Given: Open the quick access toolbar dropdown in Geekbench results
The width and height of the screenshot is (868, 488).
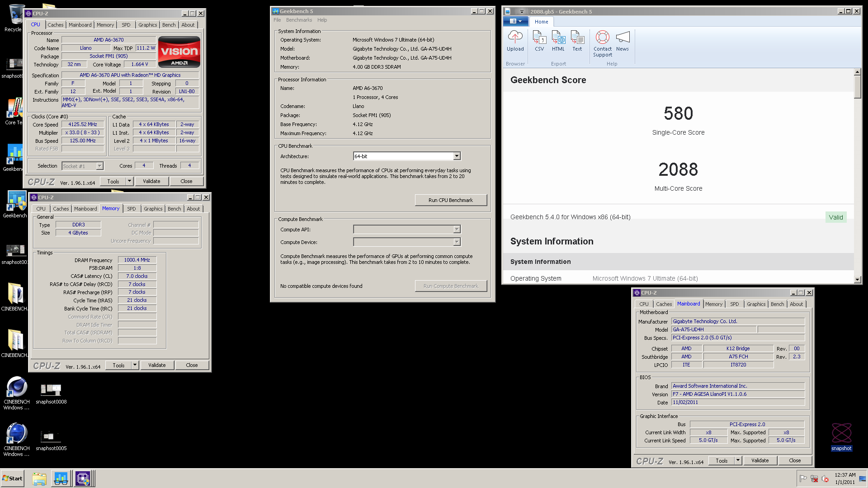Looking at the screenshot, I should click(522, 12).
